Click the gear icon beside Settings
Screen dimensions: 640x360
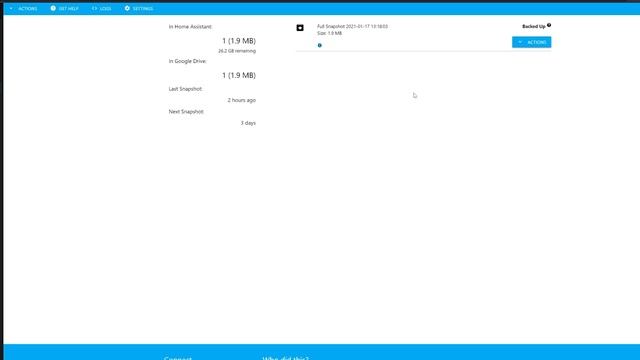(127, 8)
